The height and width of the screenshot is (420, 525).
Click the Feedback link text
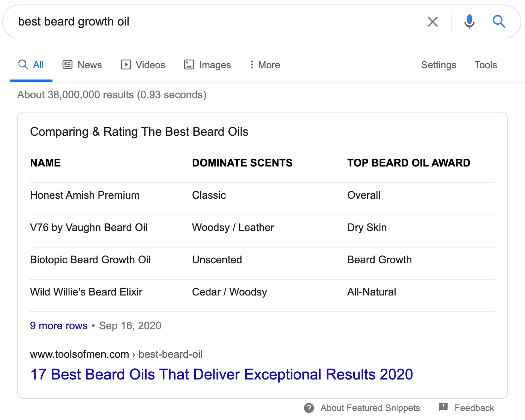tap(474, 408)
